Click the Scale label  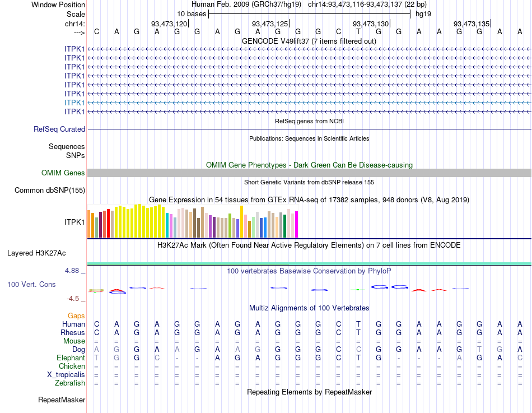click(x=76, y=14)
